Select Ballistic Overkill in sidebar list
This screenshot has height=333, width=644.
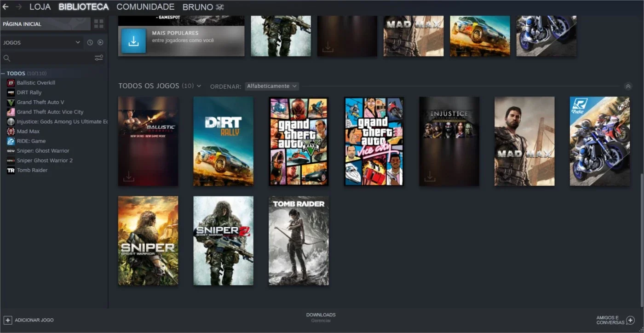(36, 83)
